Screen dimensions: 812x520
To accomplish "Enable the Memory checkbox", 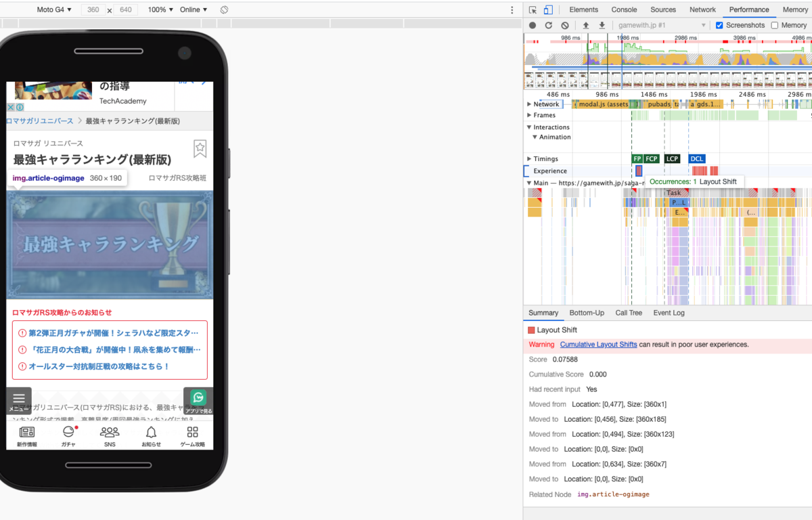I will (x=775, y=25).
